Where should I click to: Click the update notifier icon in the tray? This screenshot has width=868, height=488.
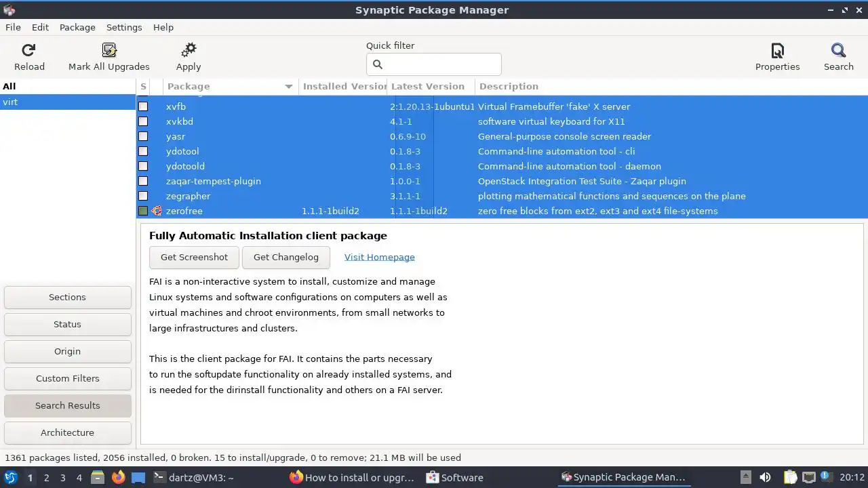[x=825, y=477]
